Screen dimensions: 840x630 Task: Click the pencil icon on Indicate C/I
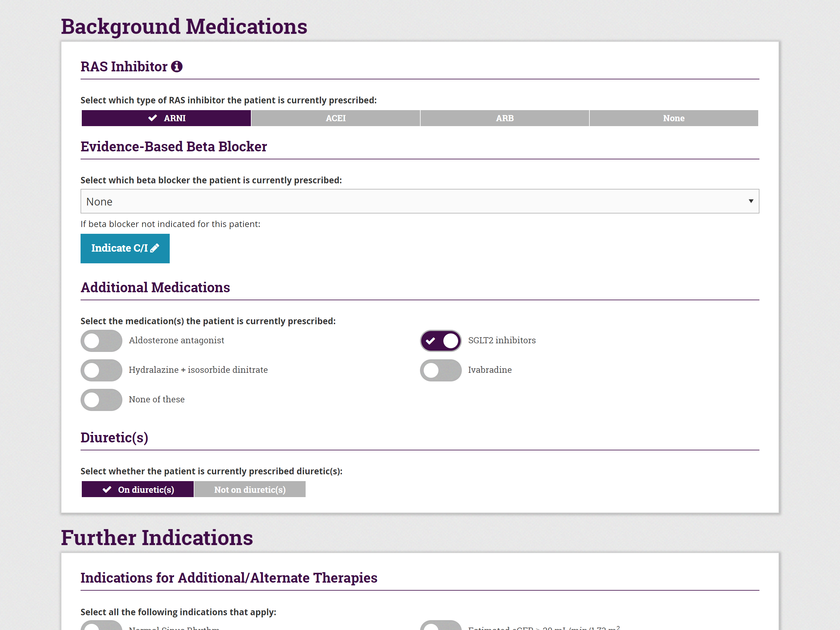pyautogui.click(x=154, y=248)
